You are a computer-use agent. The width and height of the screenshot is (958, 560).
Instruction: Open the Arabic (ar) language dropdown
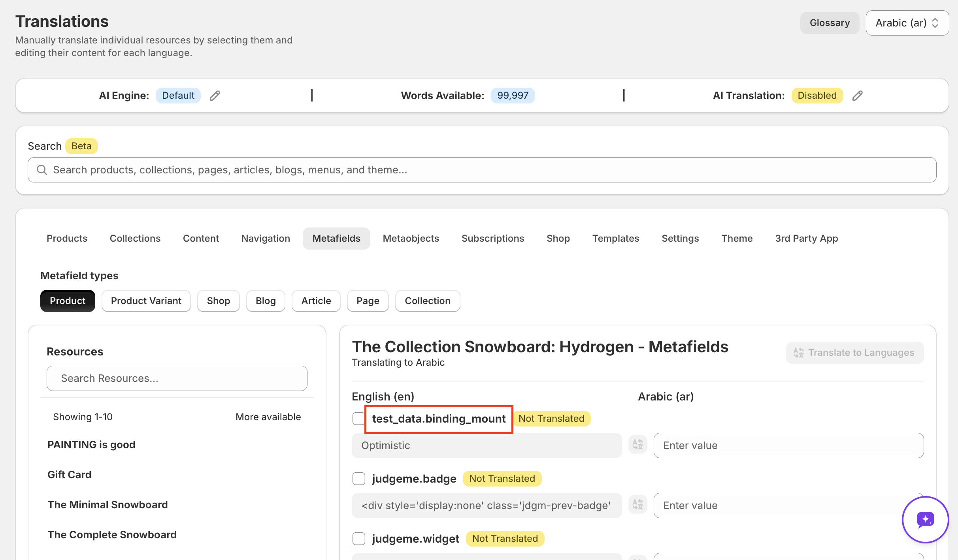(x=907, y=23)
